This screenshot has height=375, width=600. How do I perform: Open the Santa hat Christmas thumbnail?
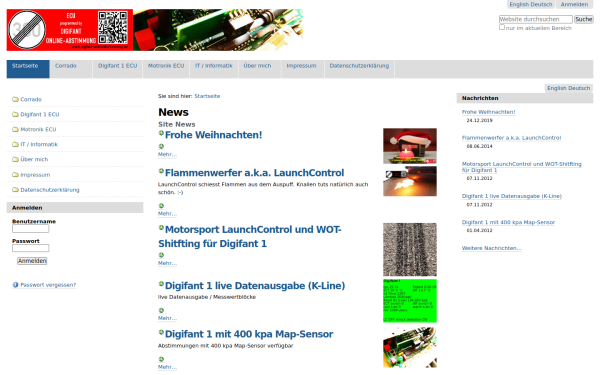410,146
